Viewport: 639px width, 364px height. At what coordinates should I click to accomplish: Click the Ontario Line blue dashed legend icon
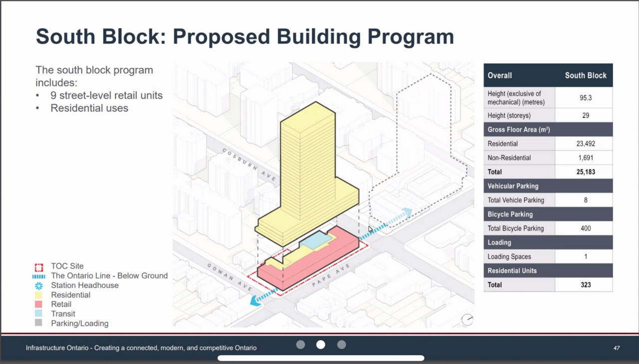pos(38,276)
